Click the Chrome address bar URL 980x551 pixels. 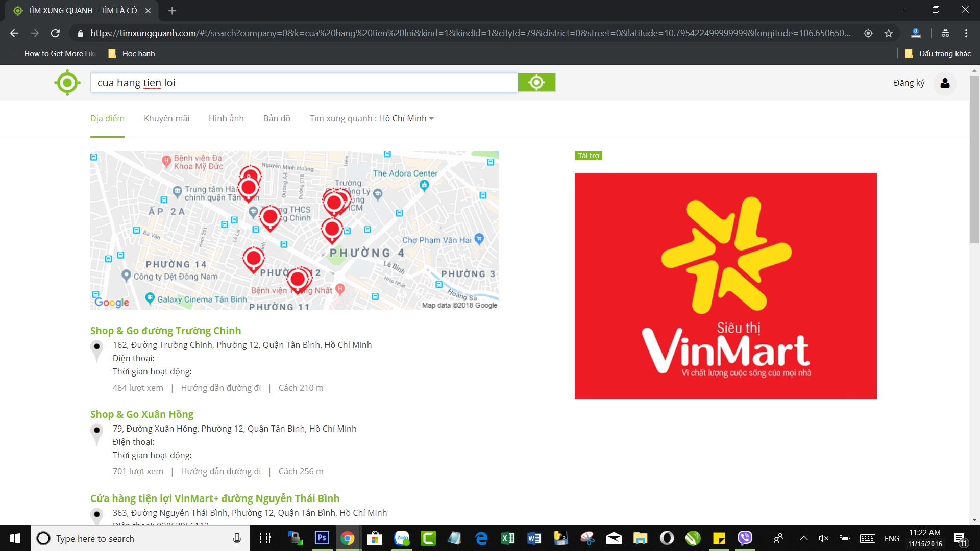[x=470, y=33]
